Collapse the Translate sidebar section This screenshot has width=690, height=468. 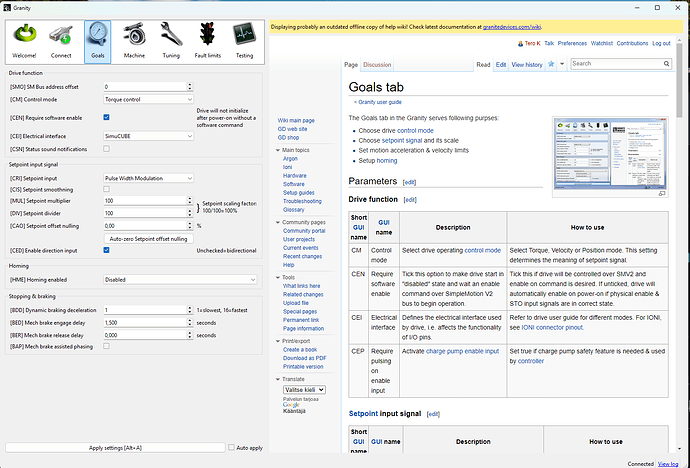point(278,379)
